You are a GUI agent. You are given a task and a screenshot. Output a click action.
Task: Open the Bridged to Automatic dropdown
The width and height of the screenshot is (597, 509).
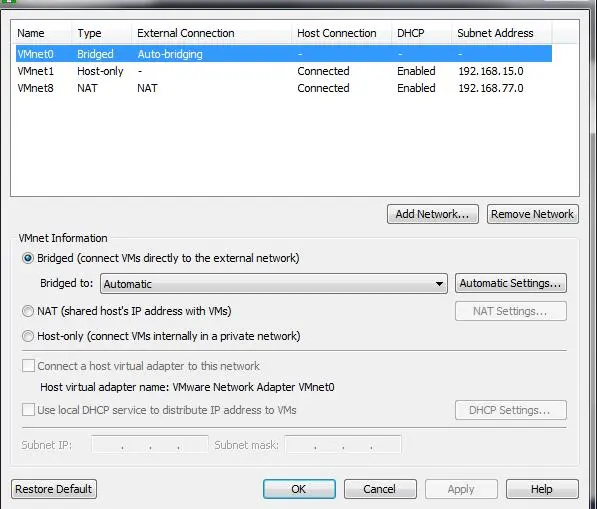(273, 284)
